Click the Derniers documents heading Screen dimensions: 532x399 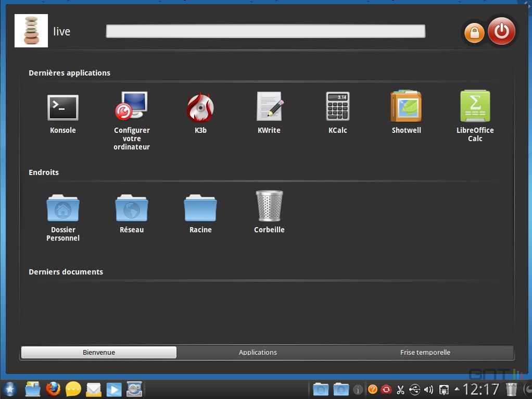(x=66, y=272)
